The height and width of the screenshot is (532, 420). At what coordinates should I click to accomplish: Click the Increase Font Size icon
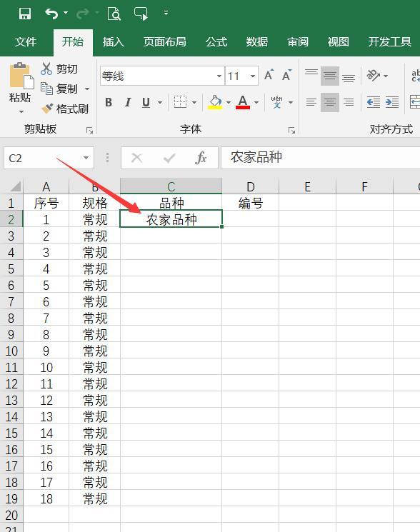tap(269, 75)
